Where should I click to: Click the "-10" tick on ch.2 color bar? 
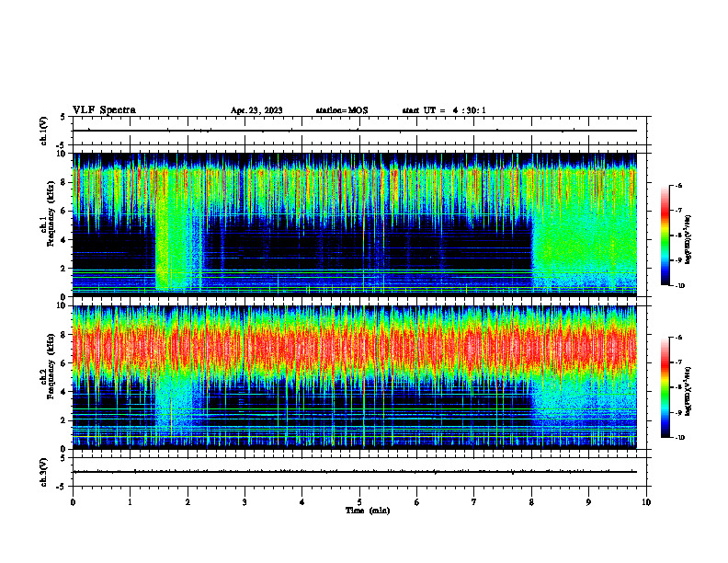[x=679, y=438]
